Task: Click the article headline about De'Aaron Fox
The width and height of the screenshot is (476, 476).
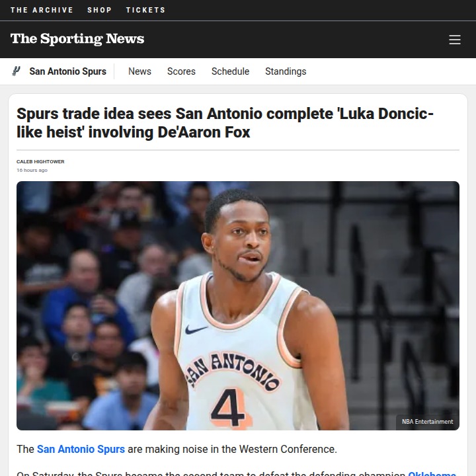Action: coord(225,123)
